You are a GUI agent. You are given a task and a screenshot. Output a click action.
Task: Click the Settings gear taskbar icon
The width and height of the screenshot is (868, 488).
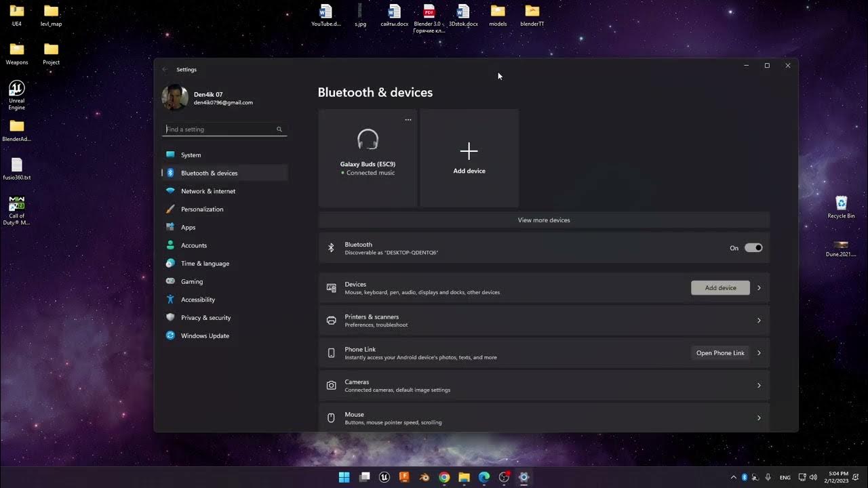[524, 477]
